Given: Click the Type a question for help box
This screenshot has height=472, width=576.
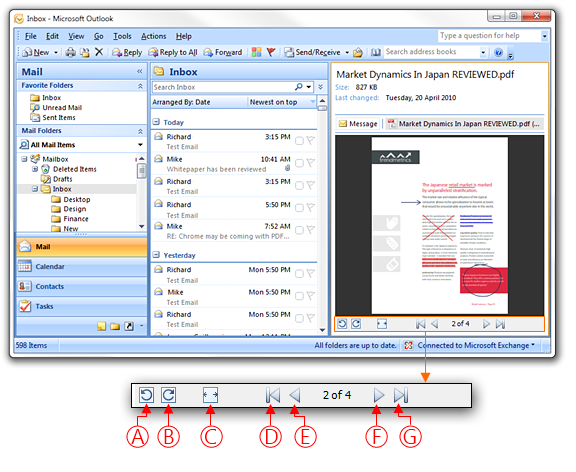Looking at the screenshot, I should point(489,36).
